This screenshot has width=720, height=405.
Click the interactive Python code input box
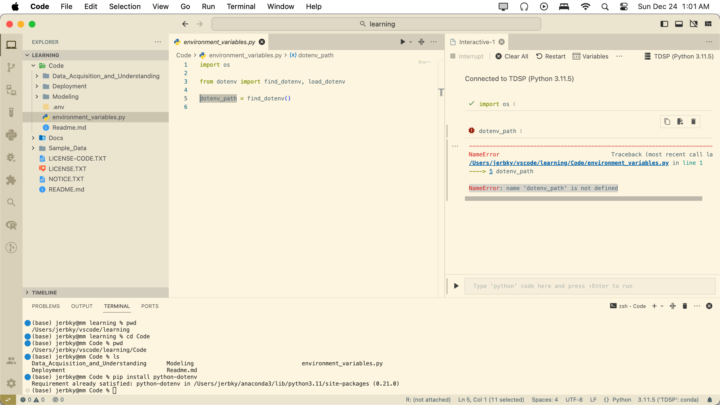coord(580,286)
